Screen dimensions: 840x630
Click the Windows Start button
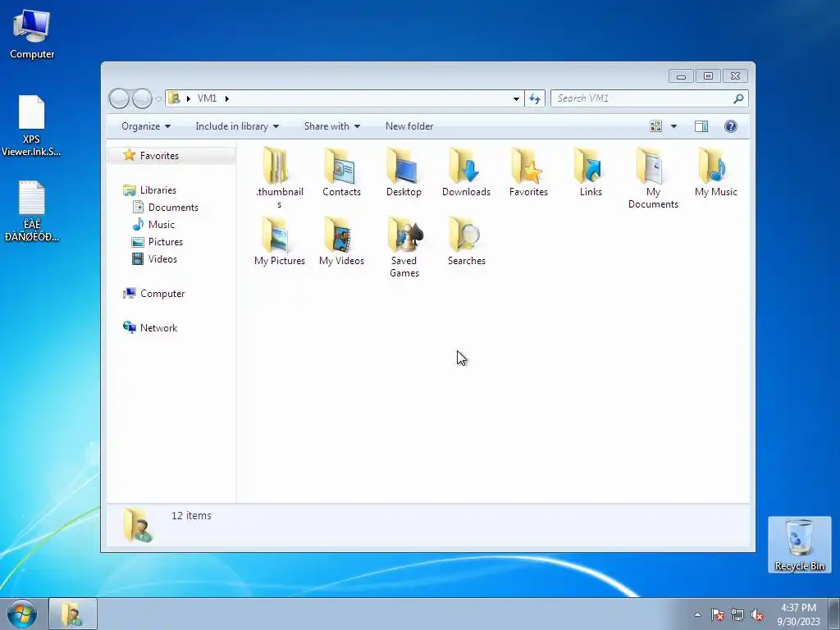21,614
